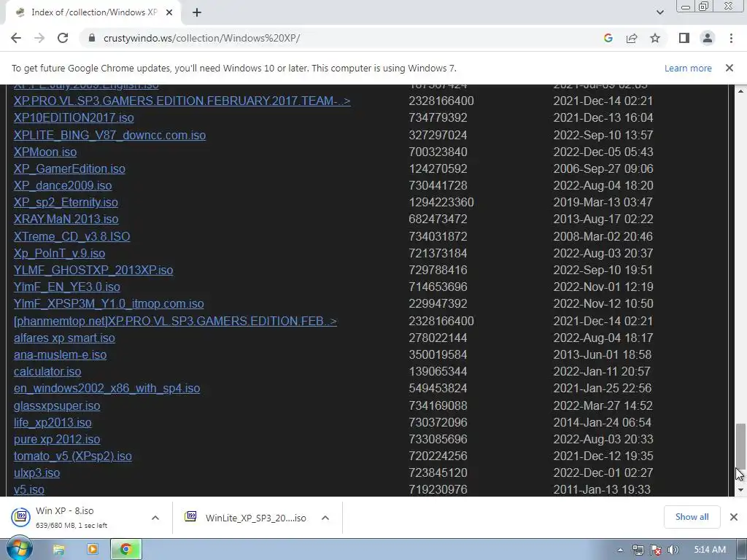The image size is (747, 560).
Task: Open Windows Start menu
Action: tap(19, 549)
